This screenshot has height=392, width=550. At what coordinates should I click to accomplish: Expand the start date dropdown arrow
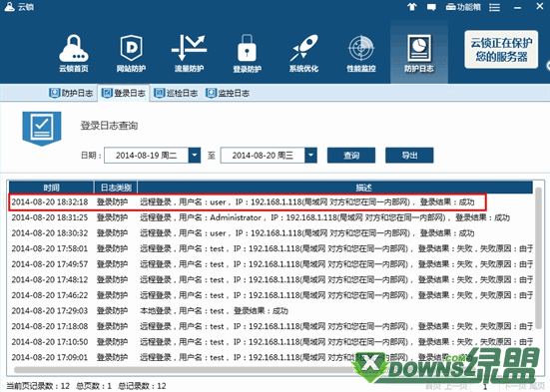195,155
